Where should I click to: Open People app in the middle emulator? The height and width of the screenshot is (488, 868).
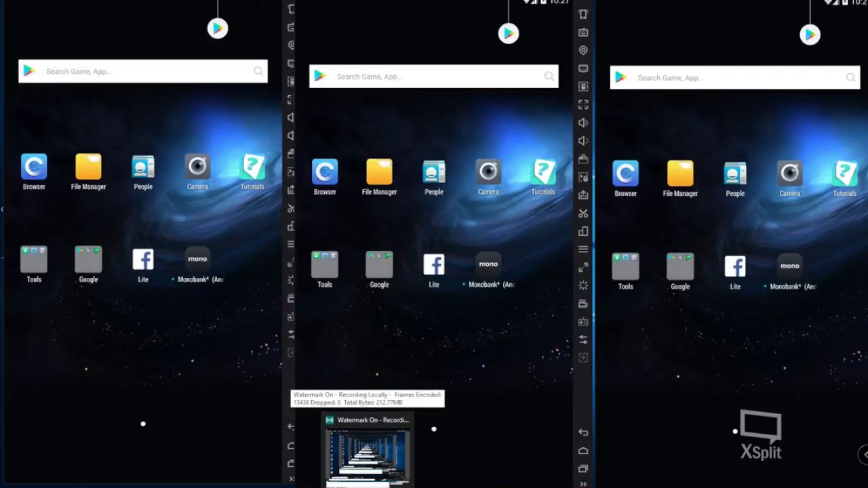434,172
